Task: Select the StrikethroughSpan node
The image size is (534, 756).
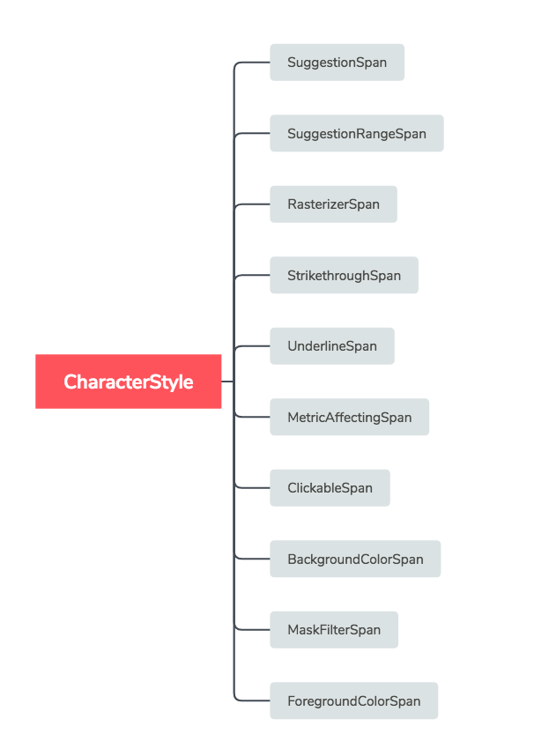Action: [344, 276]
